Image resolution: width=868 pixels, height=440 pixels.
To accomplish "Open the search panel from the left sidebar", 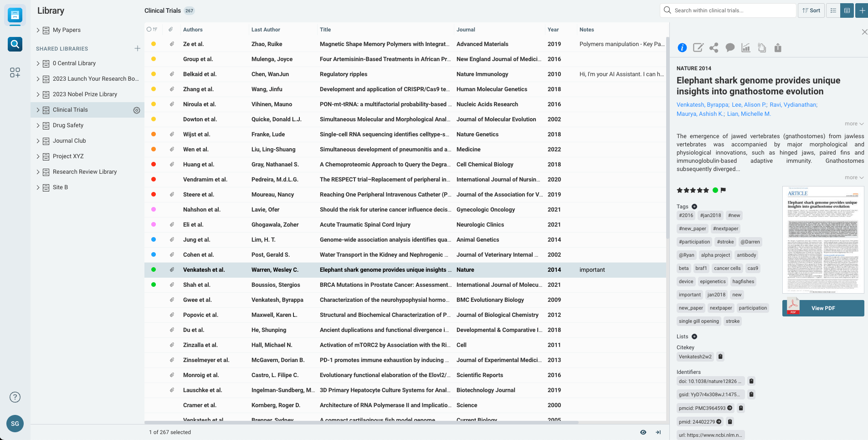I will tap(15, 44).
